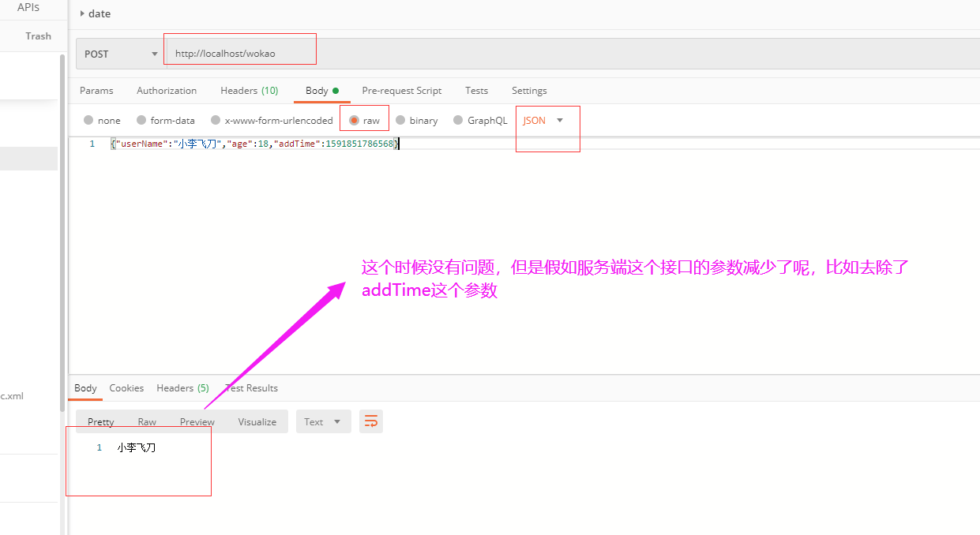Image resolution: width=980 pixels, height=535 pixels.
Task: Open Trash in the sidebar
Action: pyautogui.click(x=38, y=36)
